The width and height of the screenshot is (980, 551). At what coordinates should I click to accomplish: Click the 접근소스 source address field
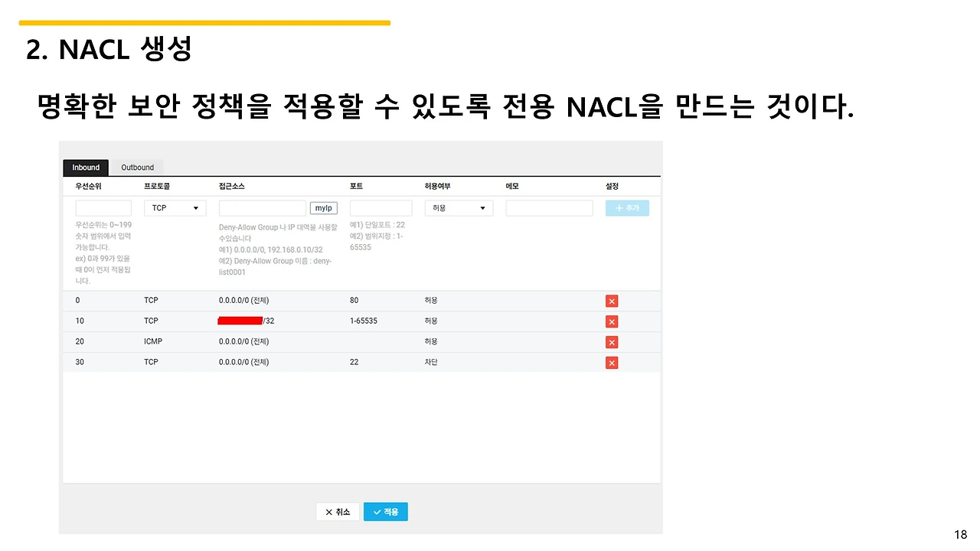point(262,207)
